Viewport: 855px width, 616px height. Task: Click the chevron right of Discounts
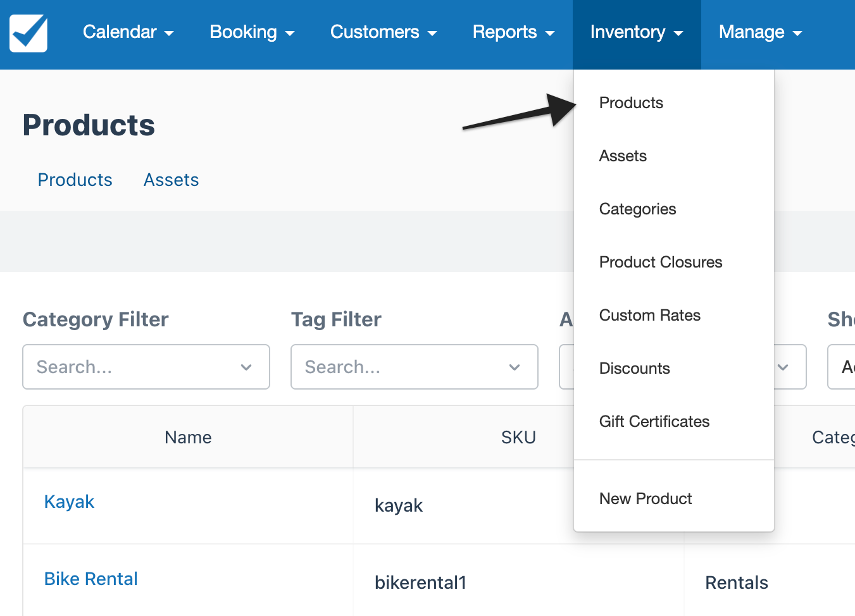click(x=783, y=367)
